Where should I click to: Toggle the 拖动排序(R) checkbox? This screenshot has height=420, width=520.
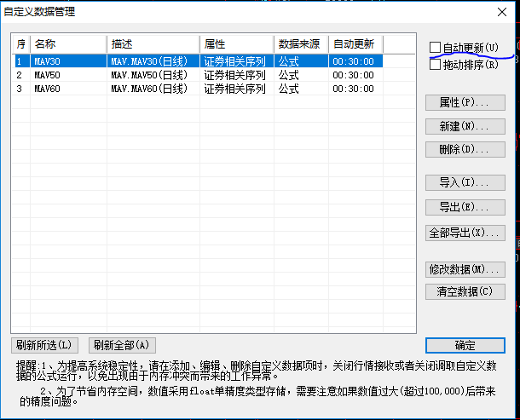(x=435, y=64)
